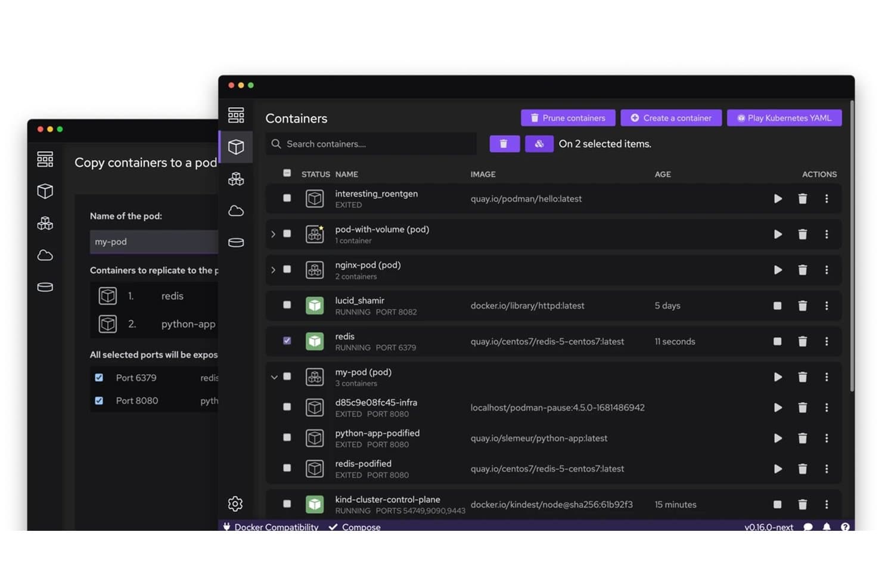Click Search containers input field
Viewport: 882px width, 588px height.
click(x=371, y=144)
